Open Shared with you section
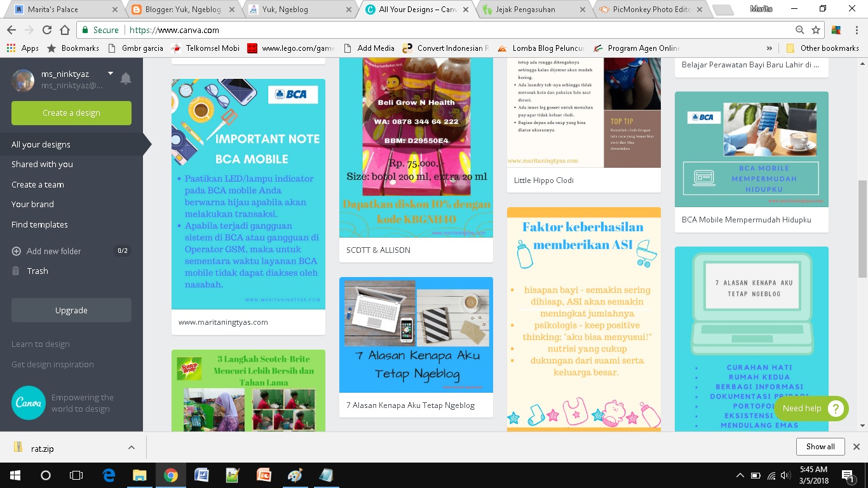868x488 pixels. pos(42,165)
